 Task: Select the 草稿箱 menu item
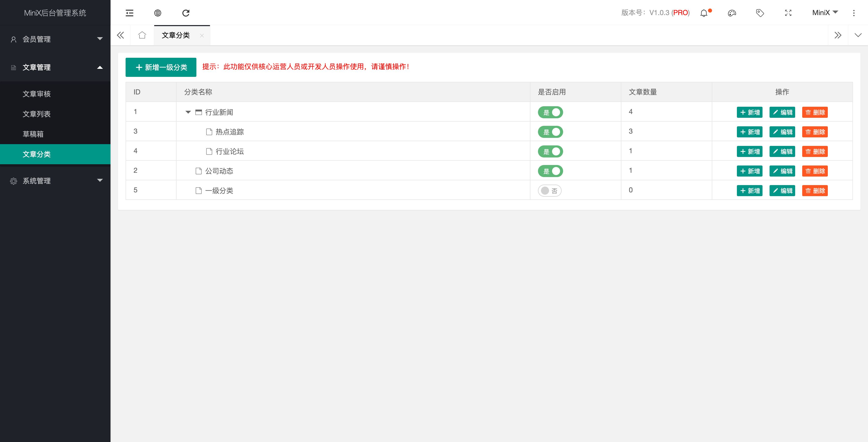[33, 134]
